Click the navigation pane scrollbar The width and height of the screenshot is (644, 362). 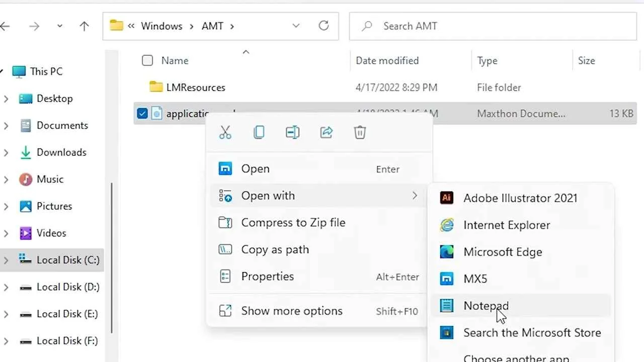pos(111,258)
